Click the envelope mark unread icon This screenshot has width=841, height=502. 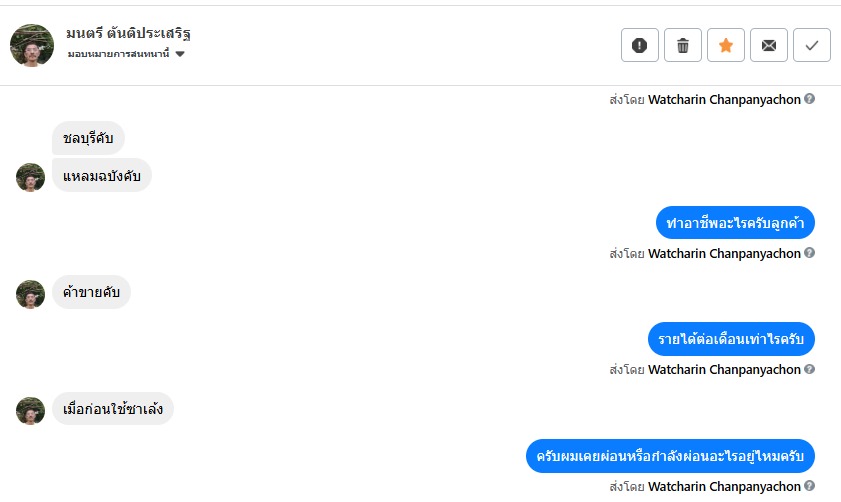pos(769,45)
